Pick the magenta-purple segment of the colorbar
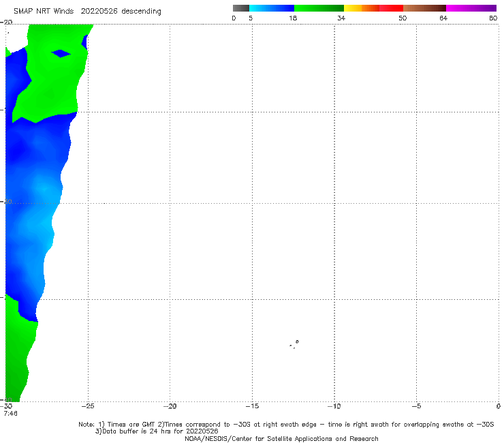This screenshot has height=443, width=504. coord(471,8)
